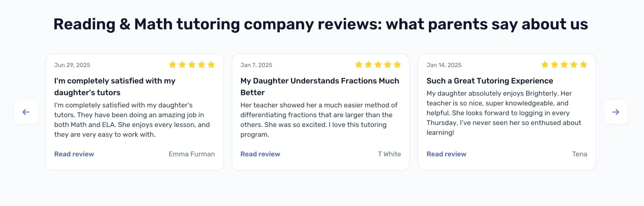Click the last star on Tena's review
The height and width of the screenshot is (206, 644).
pyautogui.click(x=584, y=65)
